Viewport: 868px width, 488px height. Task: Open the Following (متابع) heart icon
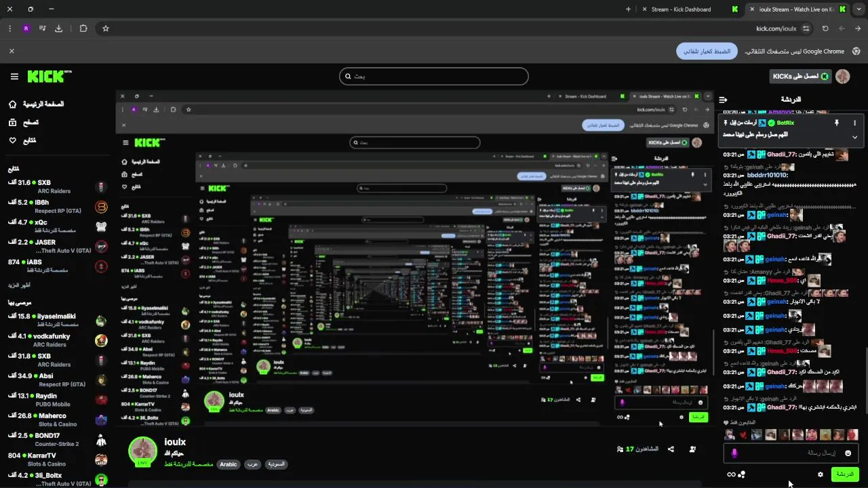tap(12, 140)
